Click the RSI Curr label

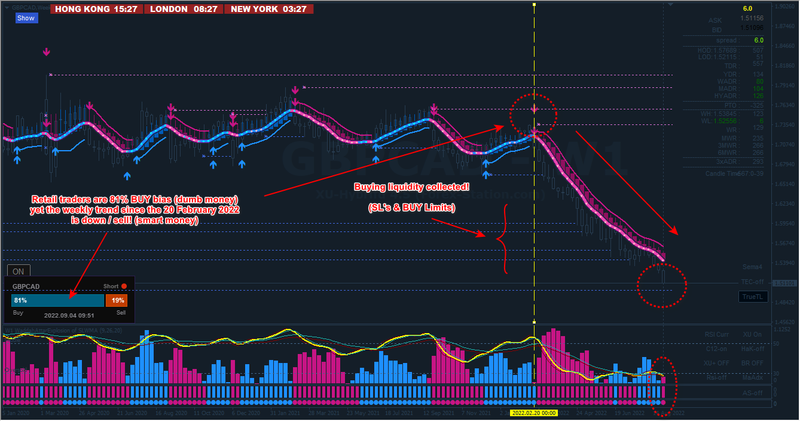pos(717,335)
